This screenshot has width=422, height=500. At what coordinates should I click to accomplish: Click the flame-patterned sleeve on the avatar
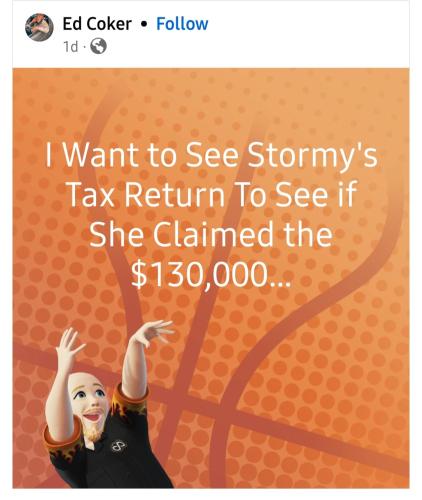128,402
